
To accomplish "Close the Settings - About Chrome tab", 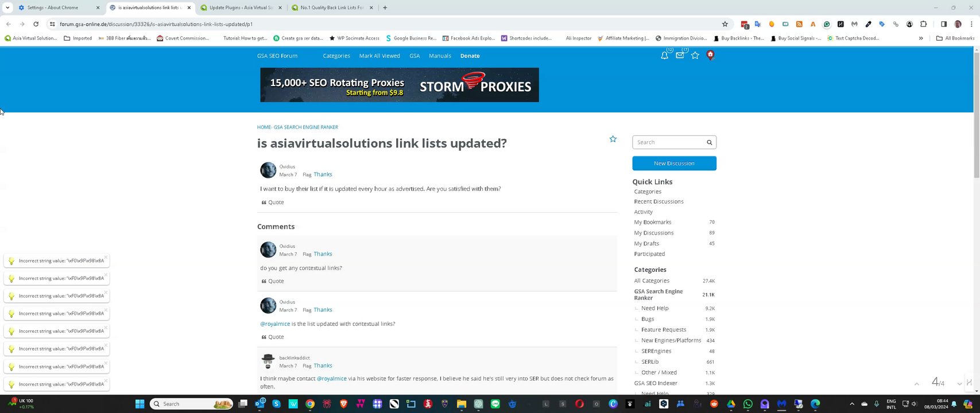I will (98, 7).
